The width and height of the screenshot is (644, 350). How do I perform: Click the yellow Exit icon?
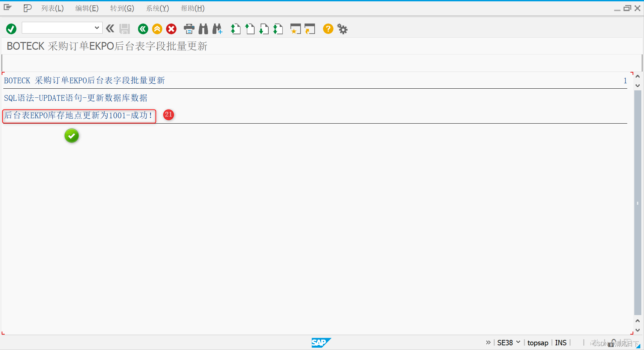coord(157,29)
